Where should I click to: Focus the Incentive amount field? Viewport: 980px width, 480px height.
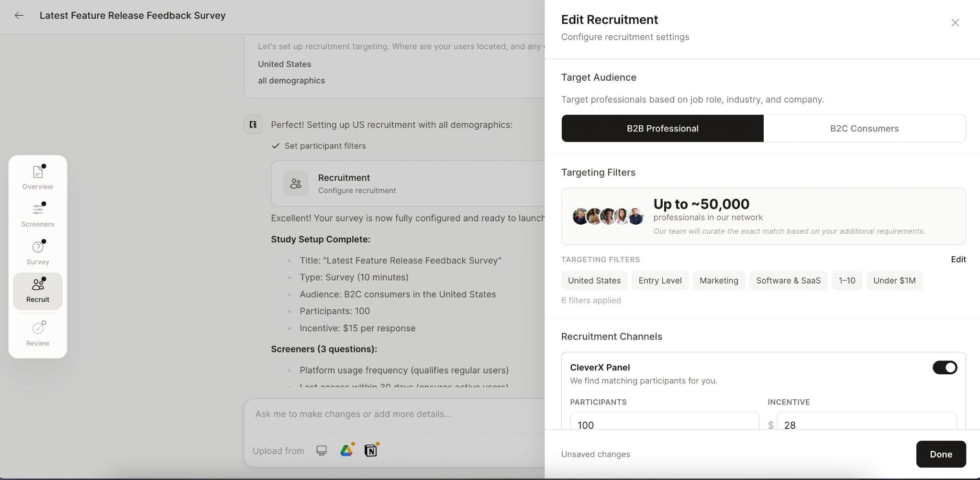click(x=867, y=422)
